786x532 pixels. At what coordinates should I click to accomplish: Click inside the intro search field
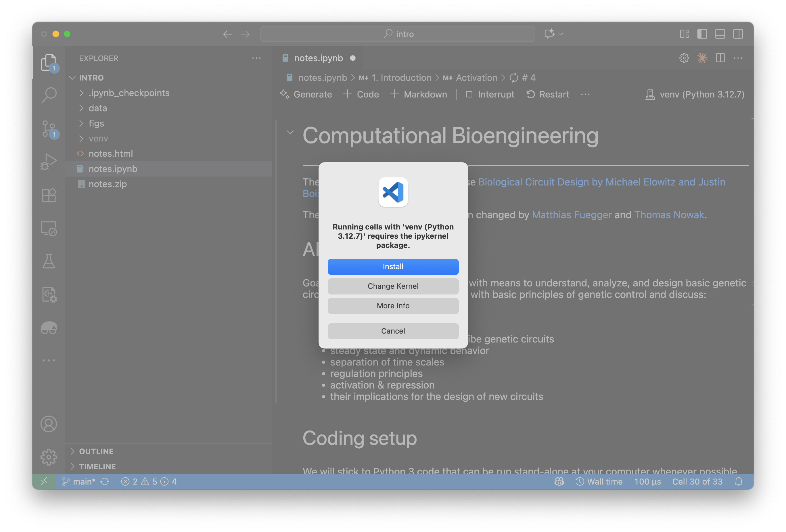(397, 34)
